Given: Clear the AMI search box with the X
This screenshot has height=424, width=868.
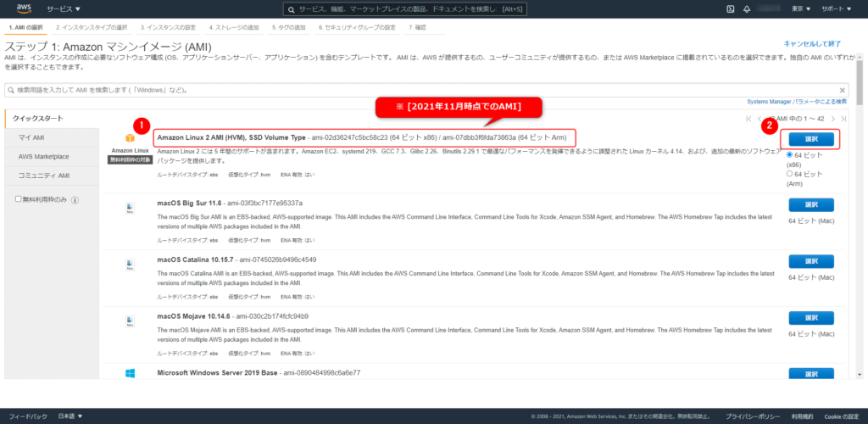Looking at the screenshot, I should 843,90.
